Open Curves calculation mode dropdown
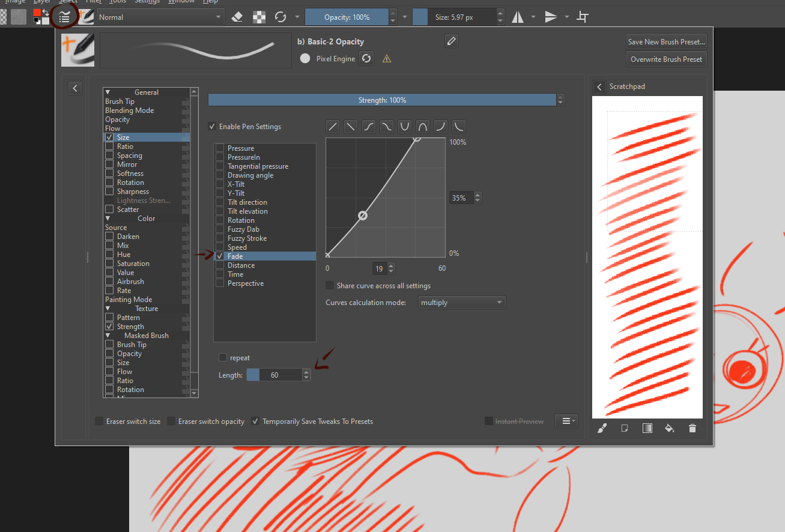Viewport: 785px width, 532px height. tap(461, 303)
